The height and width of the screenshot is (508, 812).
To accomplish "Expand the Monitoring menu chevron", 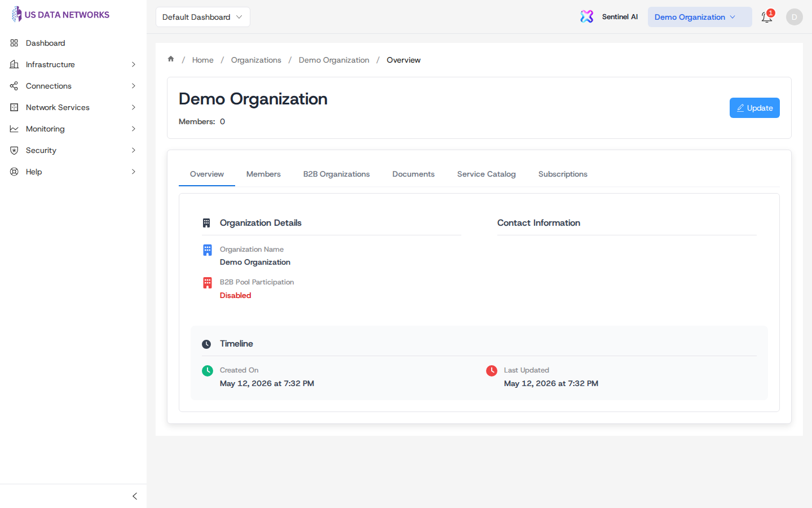I will click(134, 129).
